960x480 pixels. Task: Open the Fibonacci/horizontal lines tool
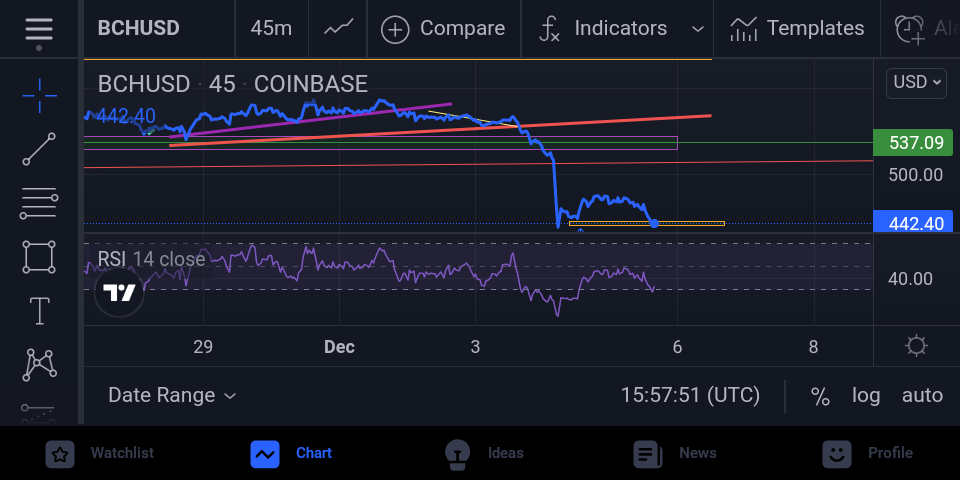pyautogui.click(x=39, y=203)
